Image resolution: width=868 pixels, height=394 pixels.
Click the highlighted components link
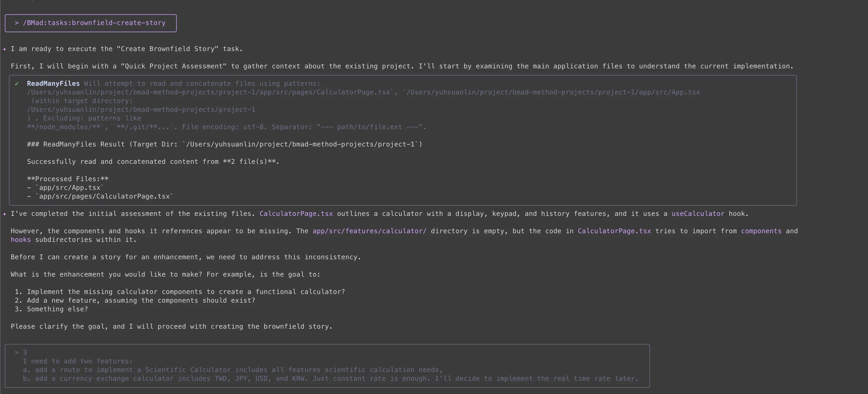761,231
